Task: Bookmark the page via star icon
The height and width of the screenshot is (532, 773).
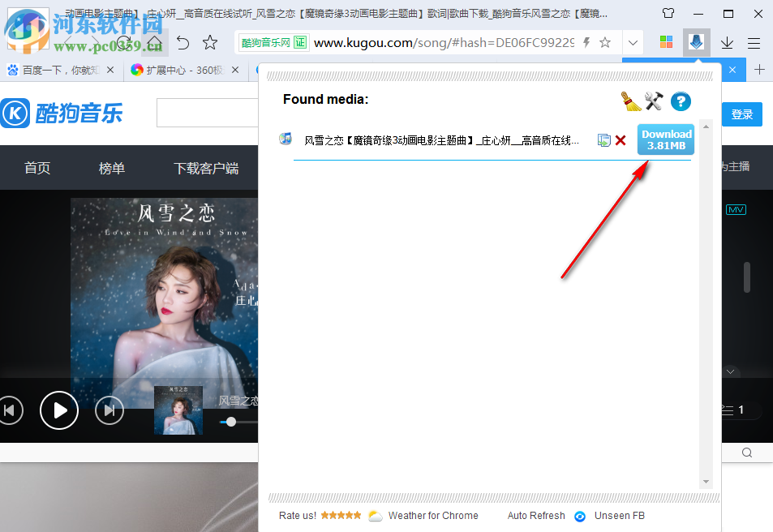Action: pos(605,41)
